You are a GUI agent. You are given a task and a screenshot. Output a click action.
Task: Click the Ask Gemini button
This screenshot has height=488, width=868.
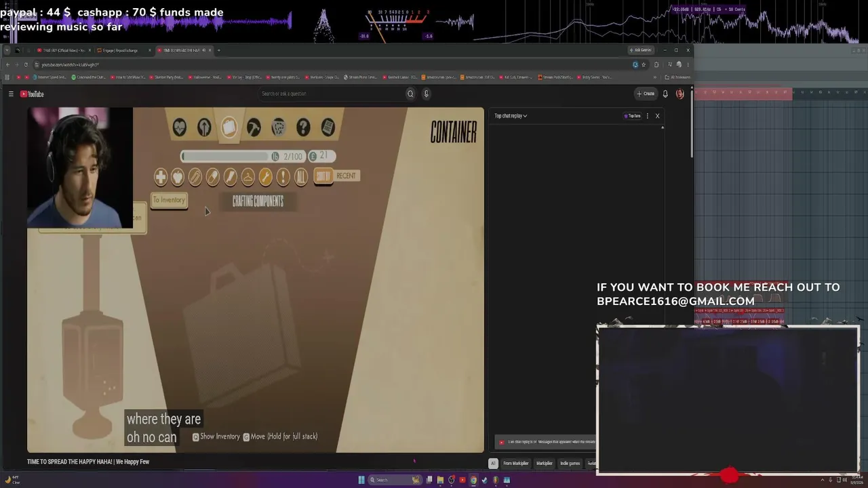point(640,50)
